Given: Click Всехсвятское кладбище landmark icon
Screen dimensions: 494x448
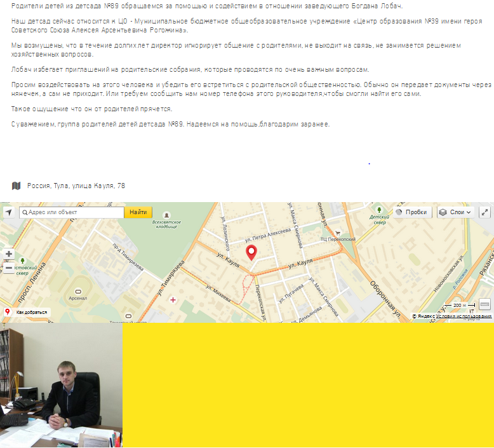Looking at the screenshot, I should 166,215.
